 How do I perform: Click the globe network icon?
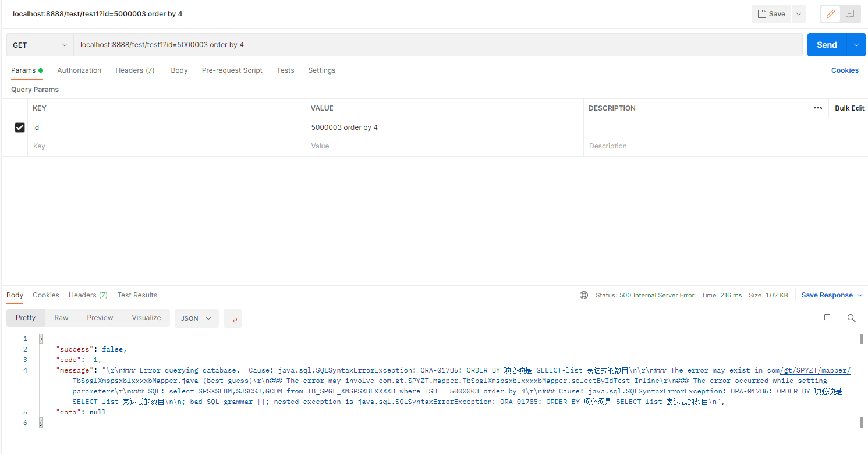coord(584,295)
